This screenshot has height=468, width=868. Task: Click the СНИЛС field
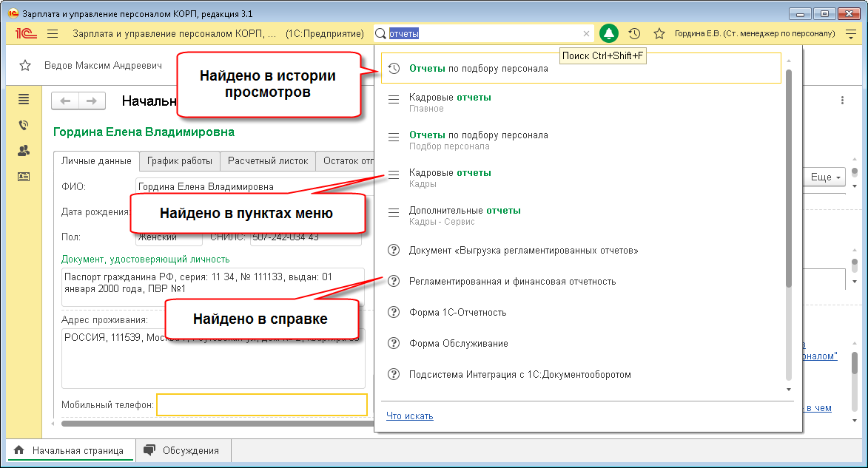click(306, 237)
